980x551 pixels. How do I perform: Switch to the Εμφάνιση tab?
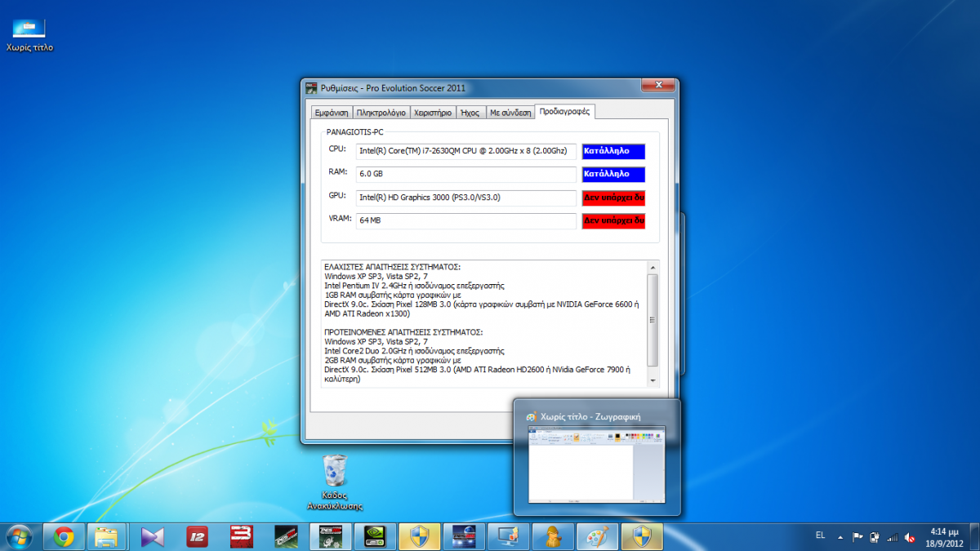[332, 113]
